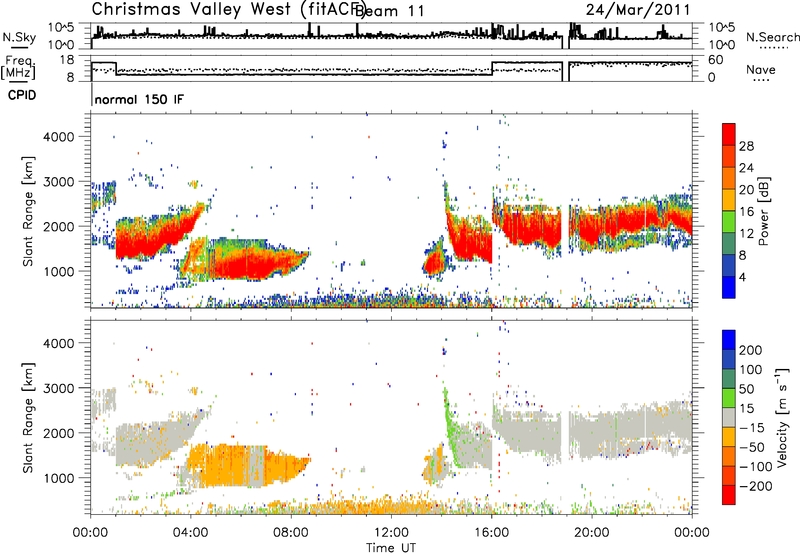Click the 'normal 150 IF' CPID text
The width and height of the screenshot is (800, 554).
[x=138, y=99]
